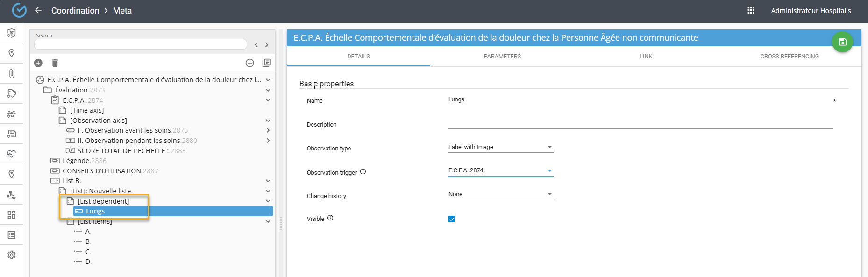Viewport: 868px width, 277px height.
Task: Uncheck the Visible checkbox
Action: (x=452, y=219)
